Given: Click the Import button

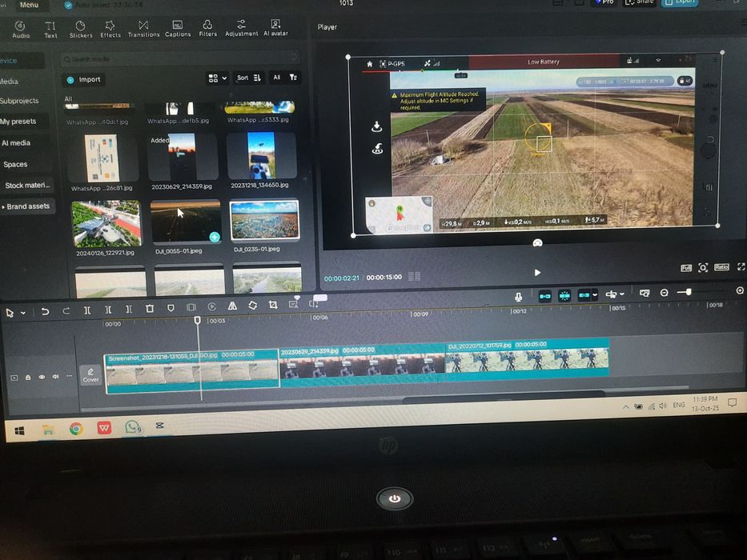Looking at the screenshot, I should point(84,79).
